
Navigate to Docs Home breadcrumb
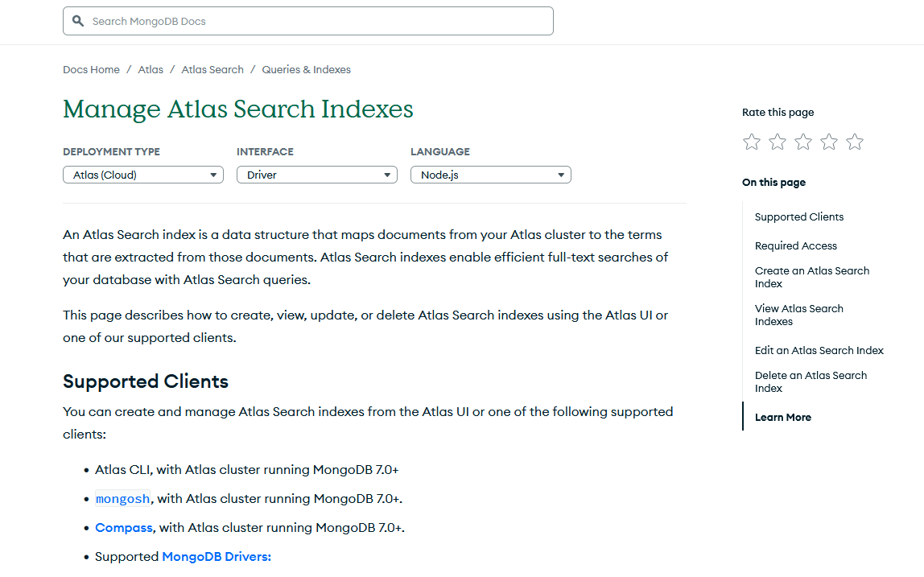click(91, 69)
